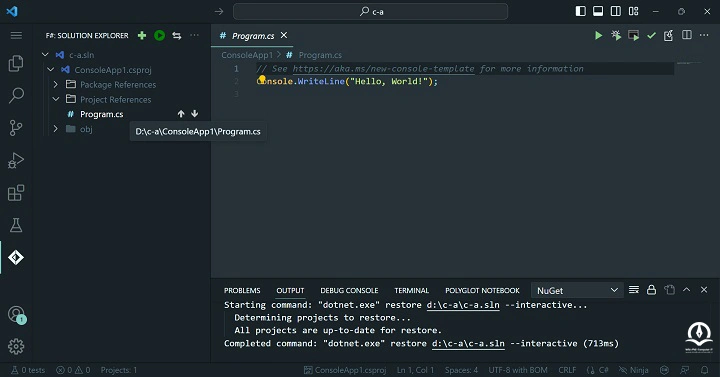Click the refresh arrows icon in Solution Explorer header
Viewport: 720px width, 377px height.
tap(177, 35)
